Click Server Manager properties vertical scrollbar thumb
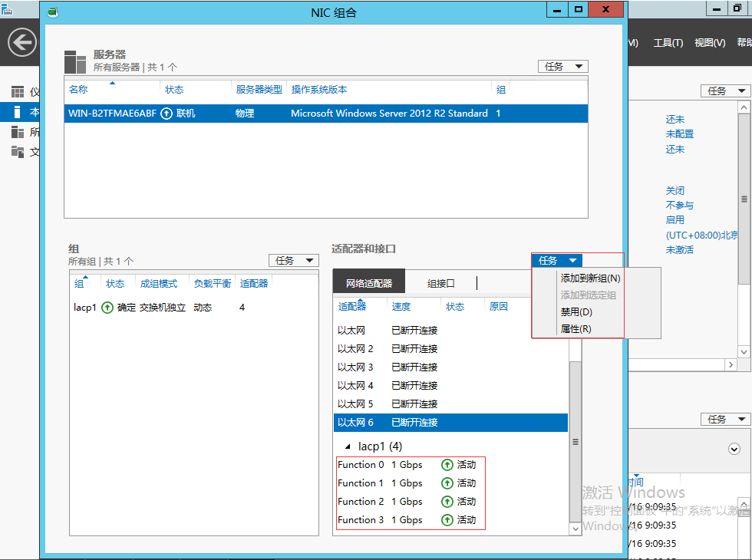Screen dimensions: 752x560 (x=744, y=199)
